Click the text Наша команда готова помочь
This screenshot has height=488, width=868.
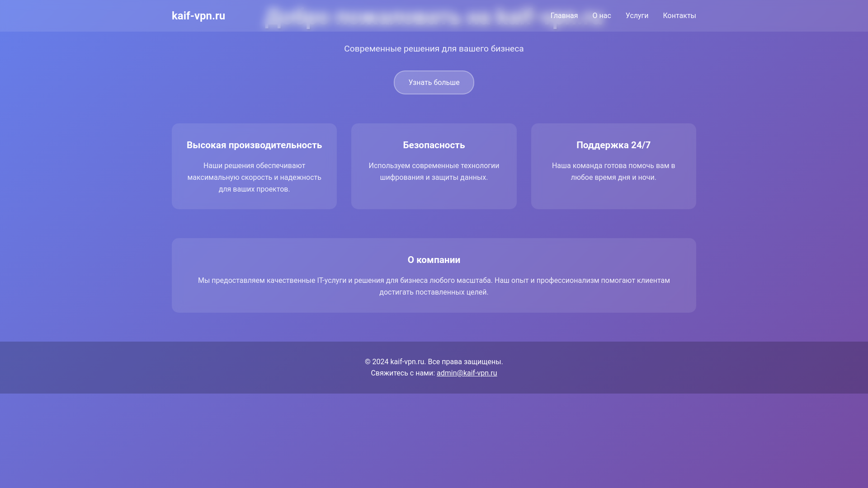613,172
